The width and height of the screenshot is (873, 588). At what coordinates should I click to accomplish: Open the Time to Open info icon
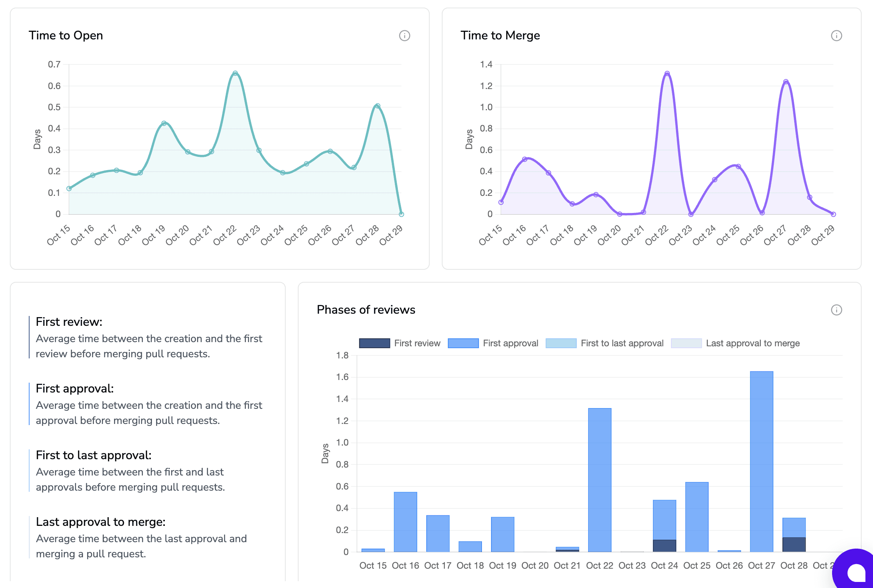405,36
